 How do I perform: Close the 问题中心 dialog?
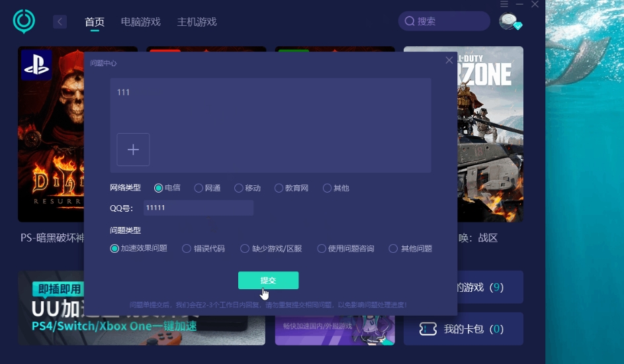[x=449, y=60]
